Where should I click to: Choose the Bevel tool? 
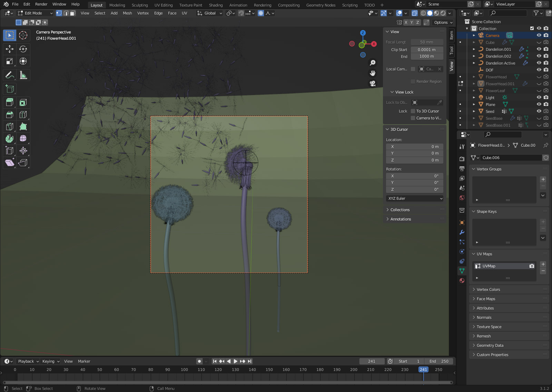pyautogui.click(x=10, y=115)
